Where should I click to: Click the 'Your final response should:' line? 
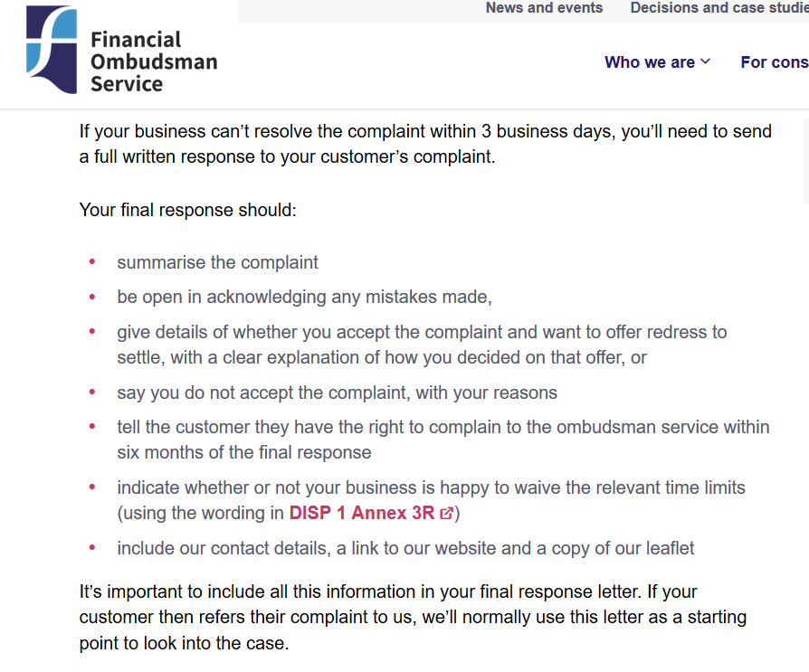[x=188, y=210]
